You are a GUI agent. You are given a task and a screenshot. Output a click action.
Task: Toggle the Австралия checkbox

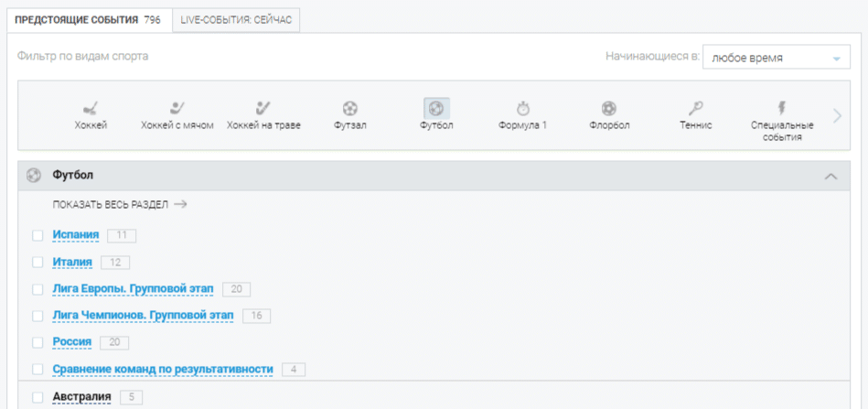pos(38,397)
